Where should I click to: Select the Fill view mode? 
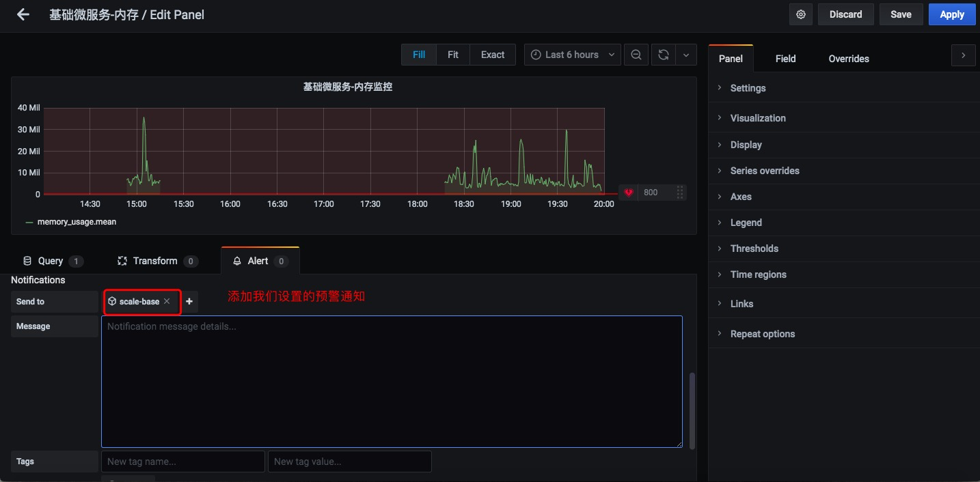click(419, 55)
